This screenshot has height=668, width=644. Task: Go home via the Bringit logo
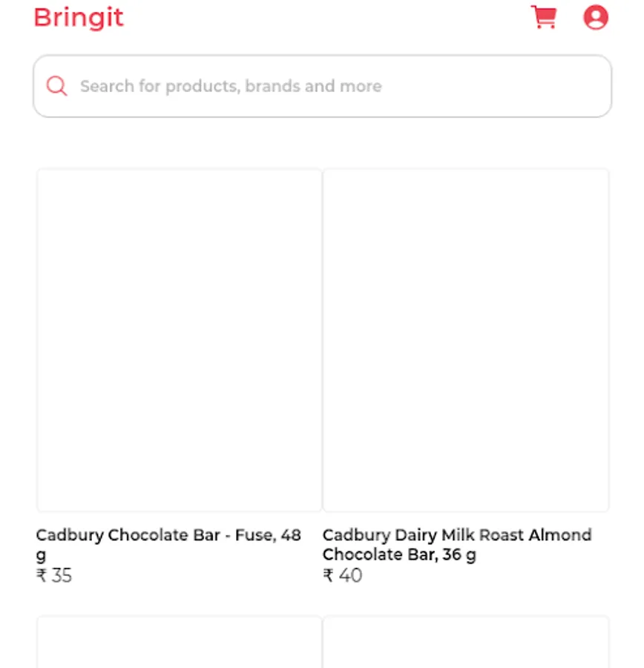point(79,18)
